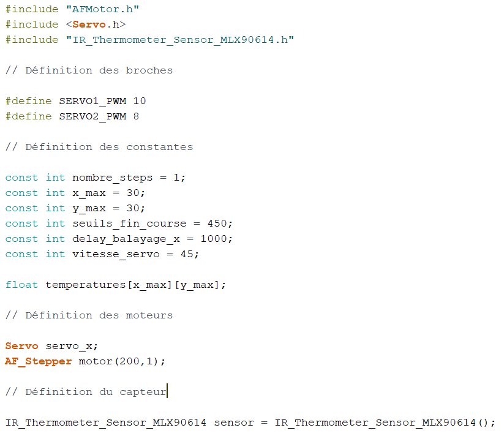Click the "Définition des broches" comment
Image resolution: width=504 pixels, height=436 pixels.
point(89,70)
